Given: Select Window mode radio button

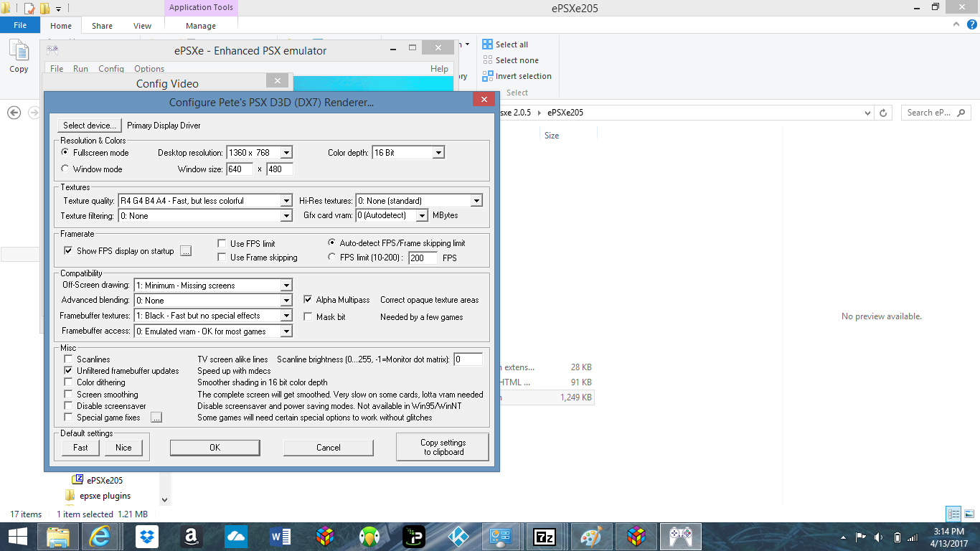Looking at the screenshot, I should coord(65,169).
